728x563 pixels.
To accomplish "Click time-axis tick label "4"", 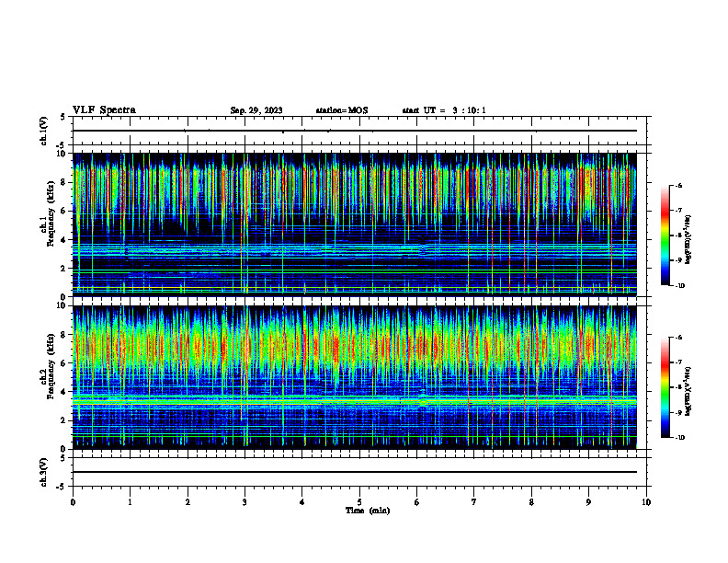I will click(x=302, y=502).
